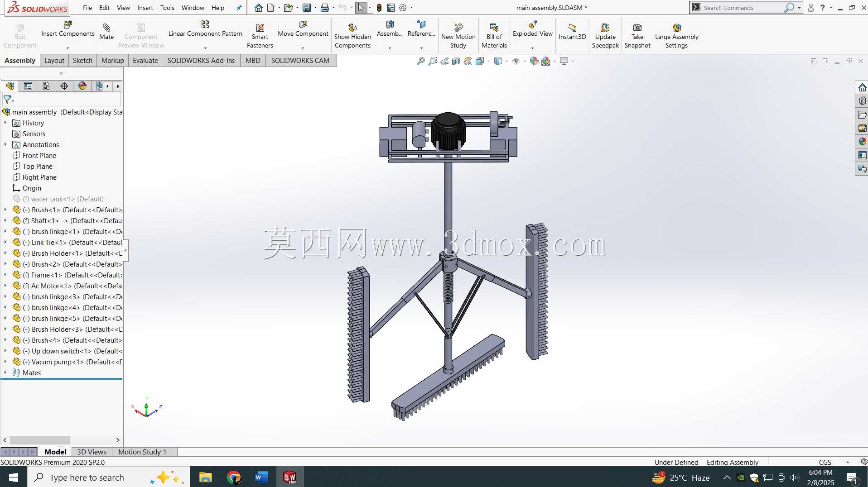Switch to the Evaluate tab
The width and height of the screenshot is (868, 487).
pyautogui.click(x=145, y=61)
